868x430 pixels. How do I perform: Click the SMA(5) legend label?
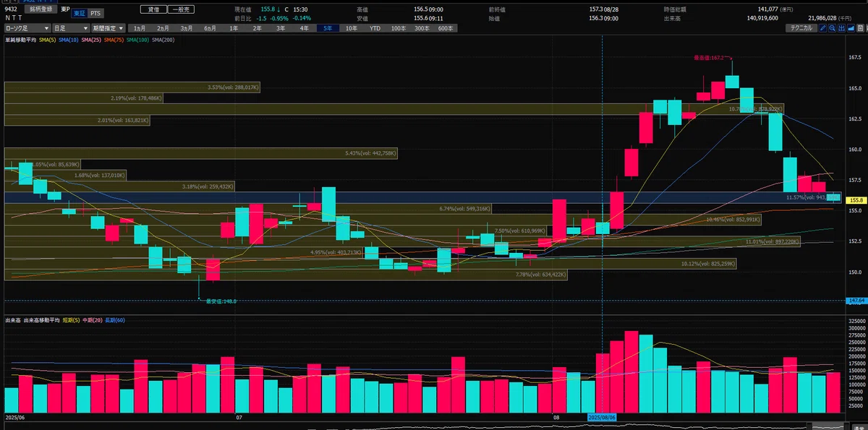(48, 40)
